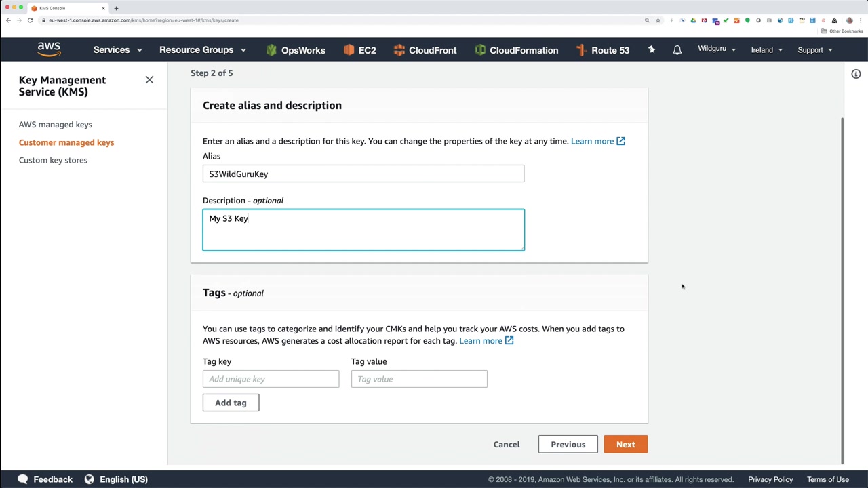
Task: Open the CloudFormation shortcut
Action: 516,50
